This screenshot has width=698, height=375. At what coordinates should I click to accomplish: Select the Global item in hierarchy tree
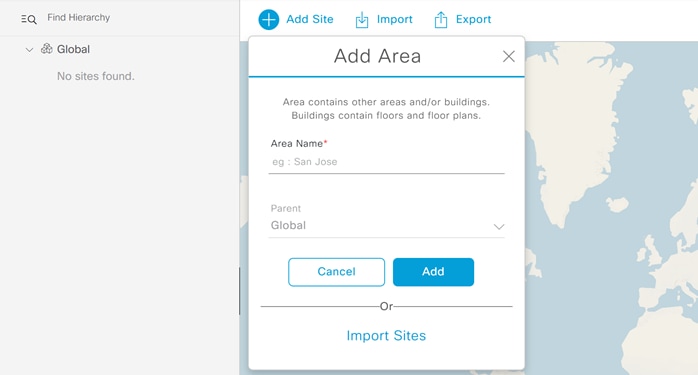pyautogui.click(x=73, y=49)
